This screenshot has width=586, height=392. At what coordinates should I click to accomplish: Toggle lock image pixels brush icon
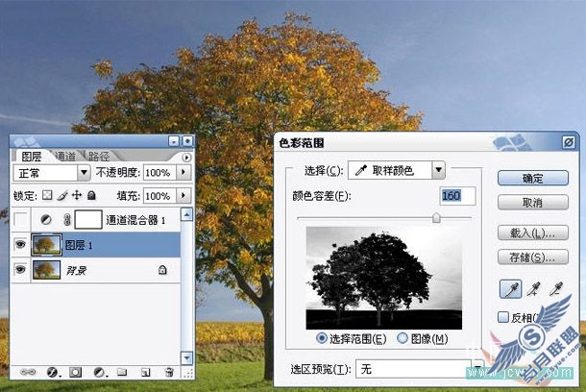click(62, 195)
